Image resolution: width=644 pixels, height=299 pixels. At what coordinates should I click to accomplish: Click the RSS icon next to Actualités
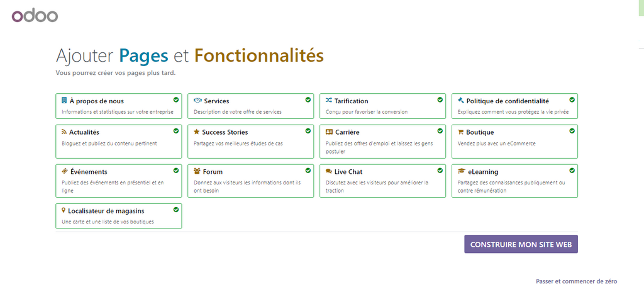64,132
